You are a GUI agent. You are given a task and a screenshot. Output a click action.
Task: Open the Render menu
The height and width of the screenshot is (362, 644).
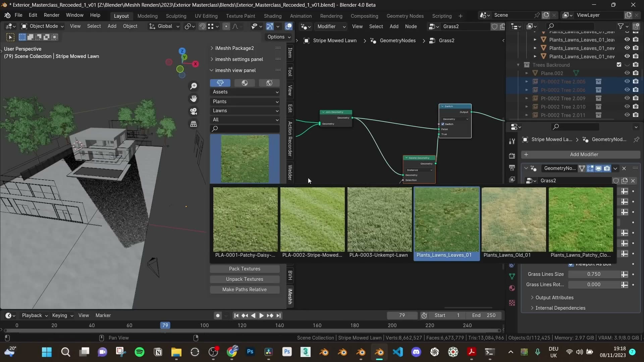51,15
